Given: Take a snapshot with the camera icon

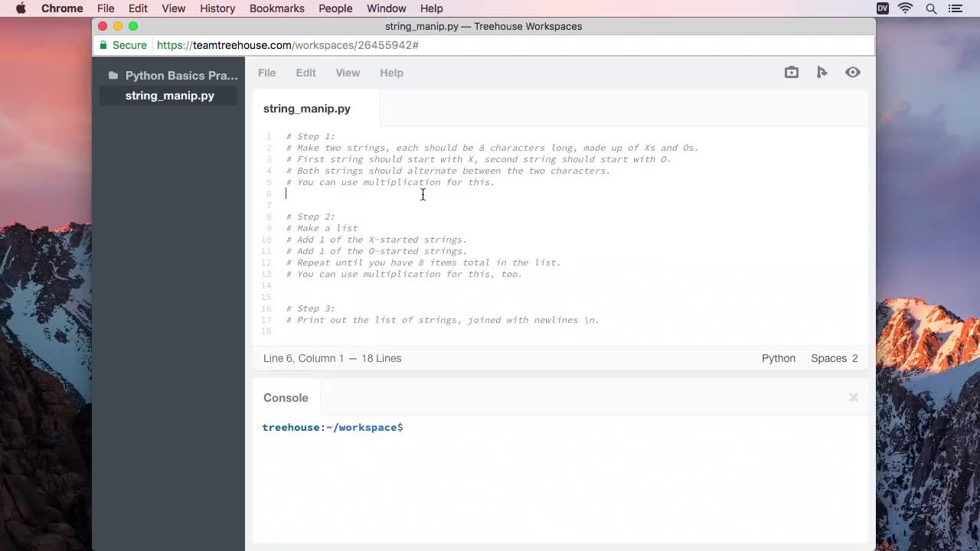Looking at the screenshot, I should pyautogui.click(x=791, y=72).
